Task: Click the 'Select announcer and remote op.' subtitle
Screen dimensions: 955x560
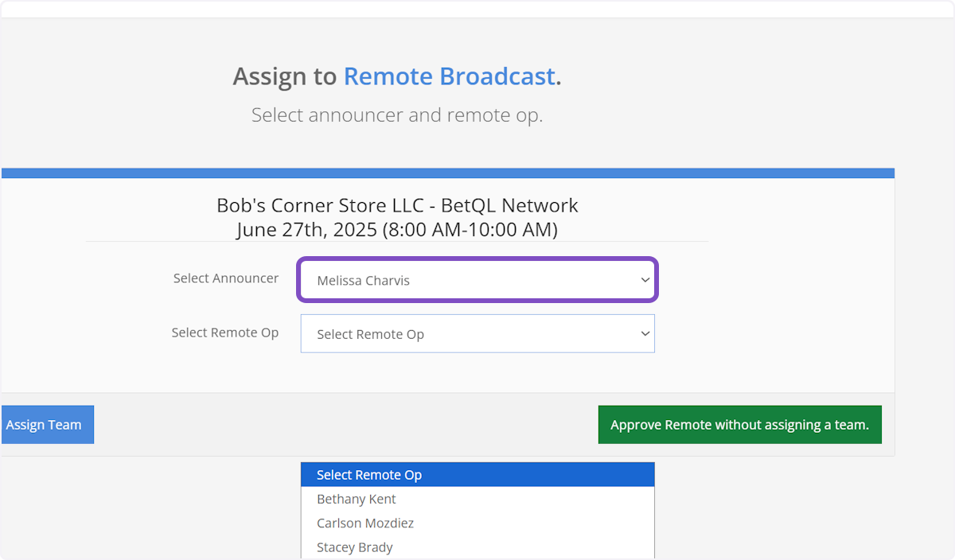Action: pos(397,115)
